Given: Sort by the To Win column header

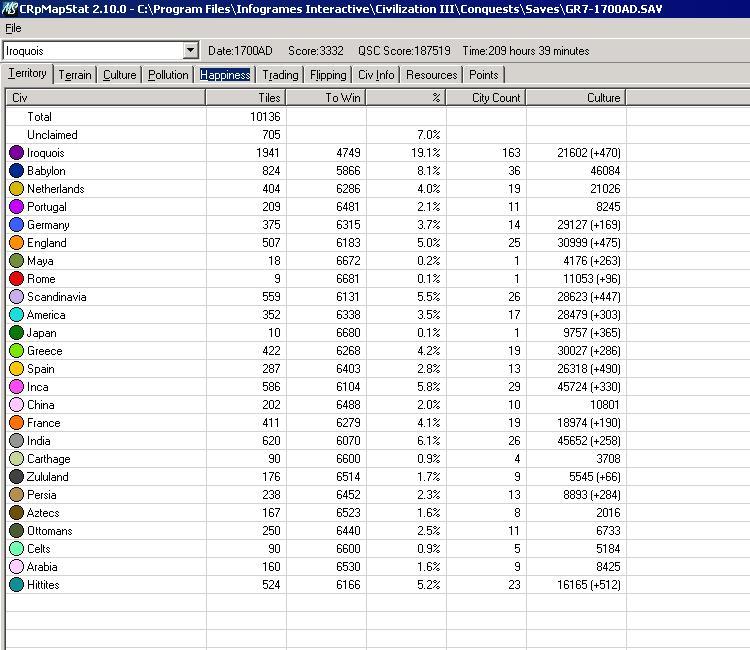Looking at the screenshot, I should [326, 98].
